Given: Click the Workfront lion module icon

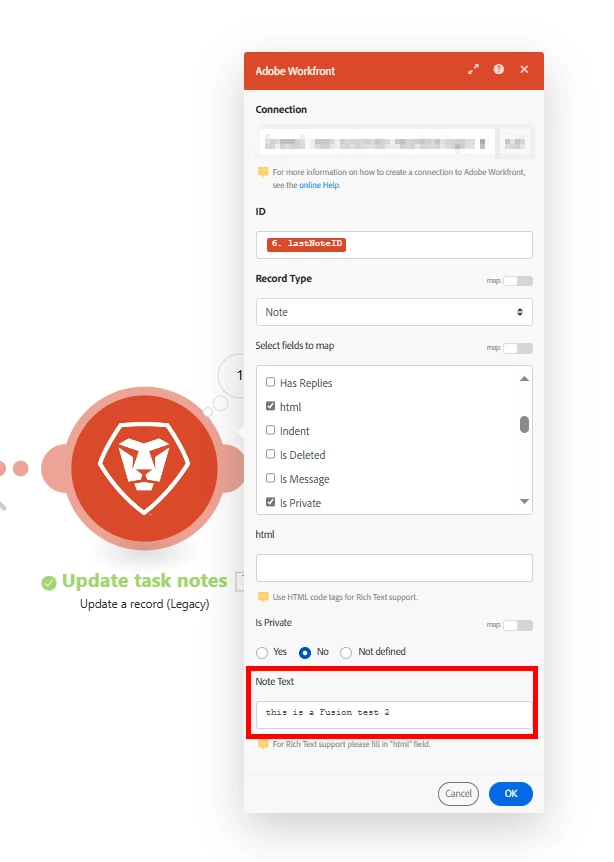Looking at the screenshot, I should click(x=145, y=468).
